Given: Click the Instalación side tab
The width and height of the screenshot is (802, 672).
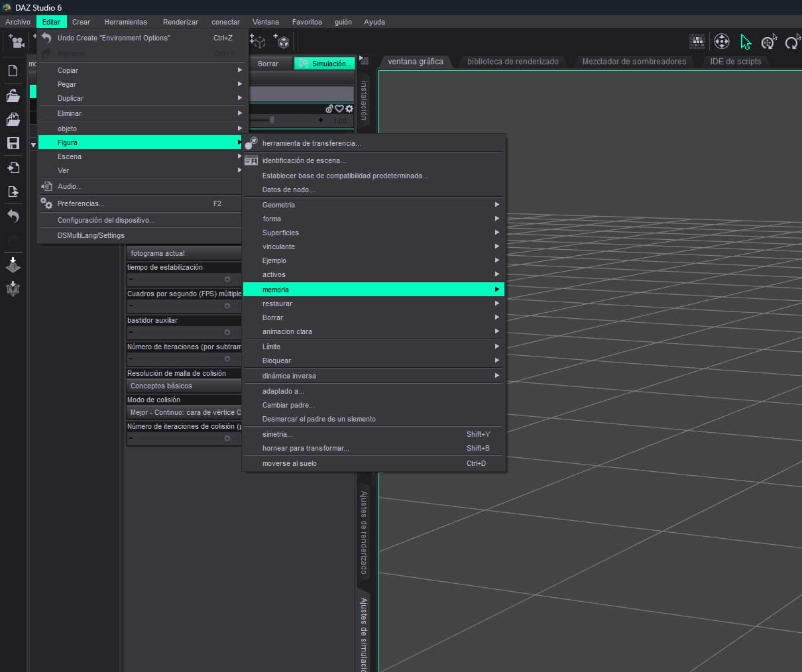Looking at the screenshot, I should (364, 100).
